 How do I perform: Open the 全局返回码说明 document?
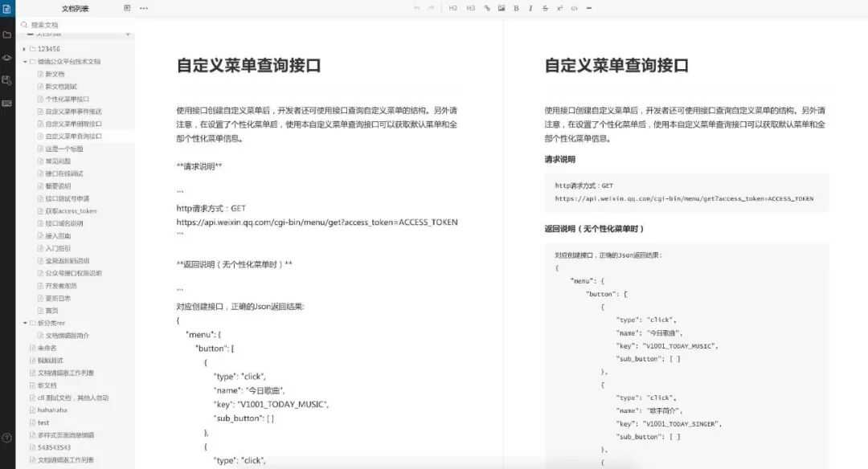(x=67, y=261)
